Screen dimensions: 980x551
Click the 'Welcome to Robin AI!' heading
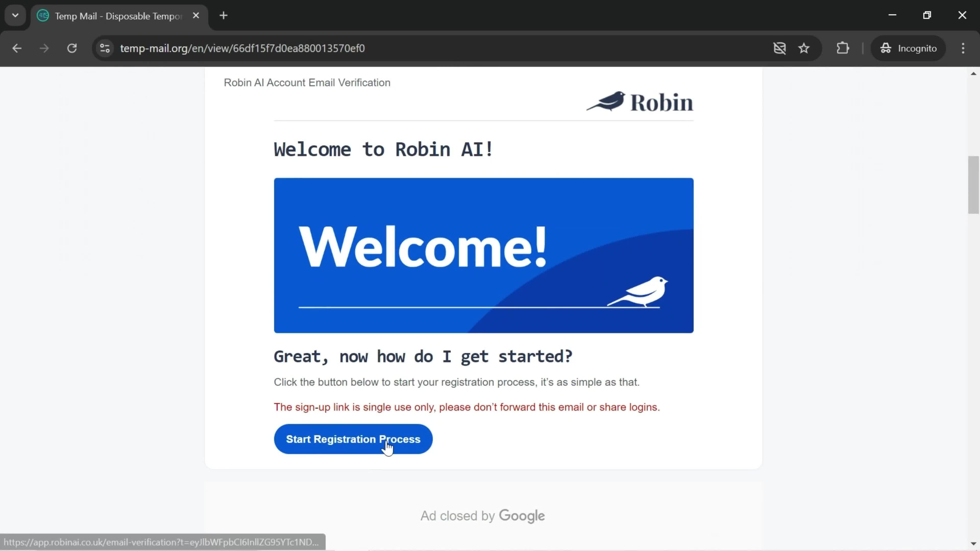coord(384,149)
